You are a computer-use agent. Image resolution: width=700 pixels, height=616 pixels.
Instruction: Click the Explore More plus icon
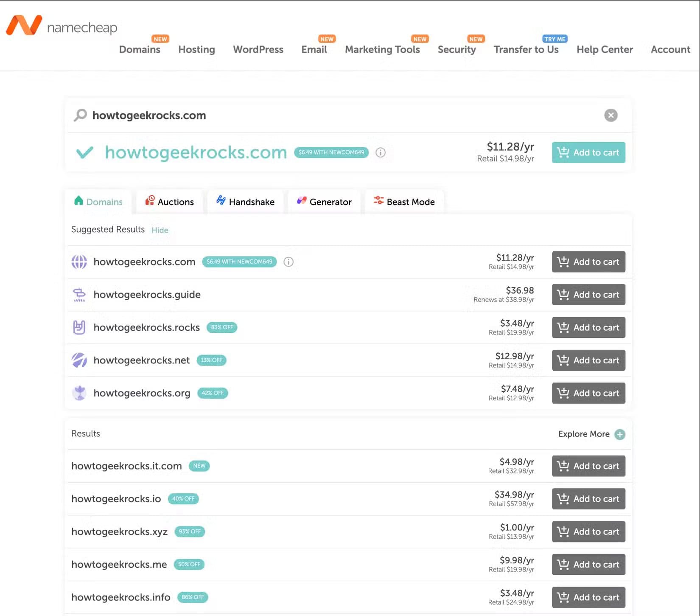[x=620, y=434]
